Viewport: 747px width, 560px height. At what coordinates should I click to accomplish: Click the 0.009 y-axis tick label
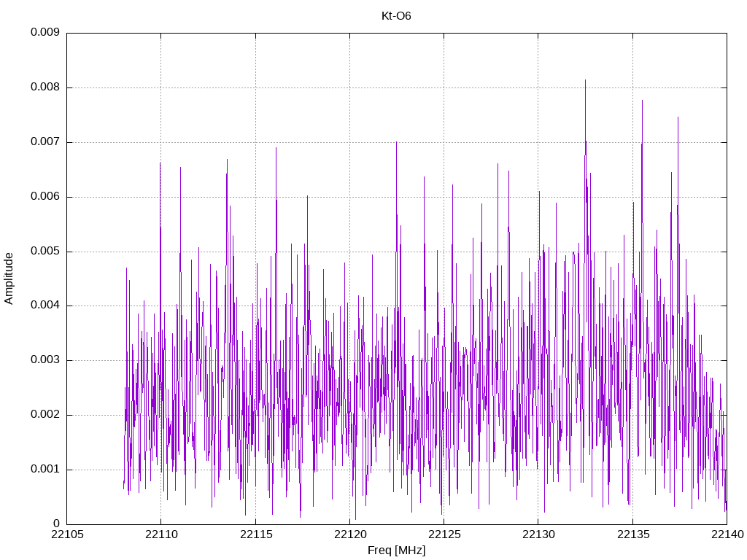[x=45, y=32]
